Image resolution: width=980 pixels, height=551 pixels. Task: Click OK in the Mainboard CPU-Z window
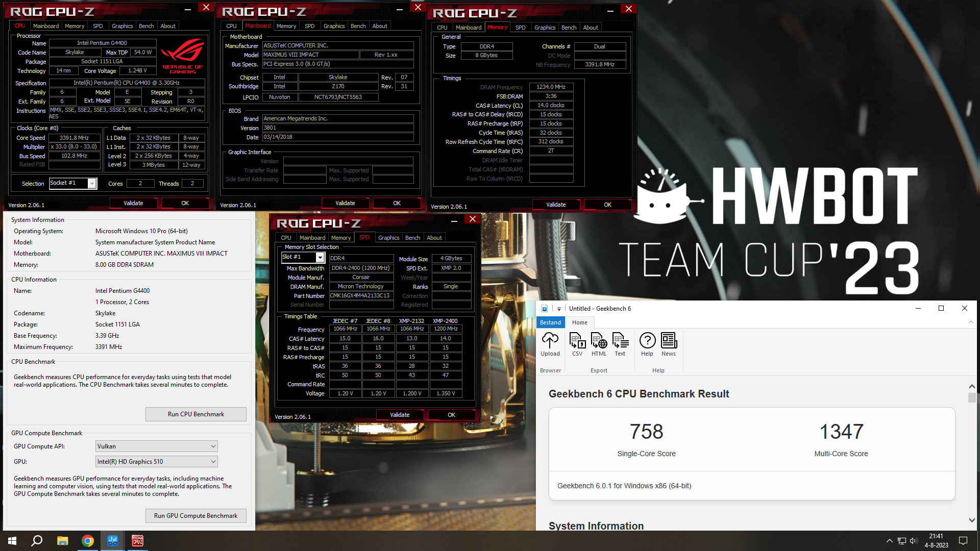pyautogui.click(x=397, y=203)
